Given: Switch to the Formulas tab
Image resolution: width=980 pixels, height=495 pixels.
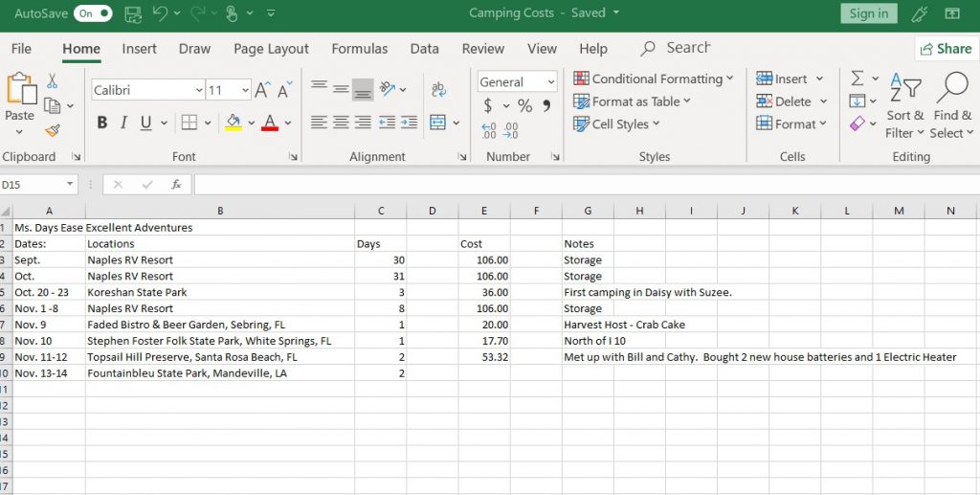Looking at the screenshot, I should (360, 49).
